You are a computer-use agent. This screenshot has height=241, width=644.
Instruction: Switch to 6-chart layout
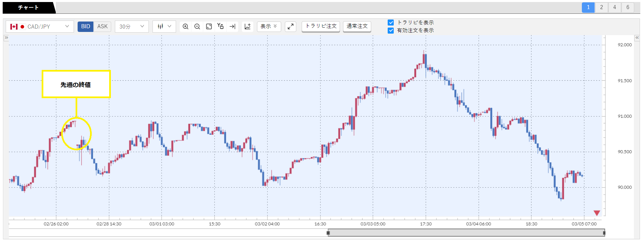[x=628, y=7]
